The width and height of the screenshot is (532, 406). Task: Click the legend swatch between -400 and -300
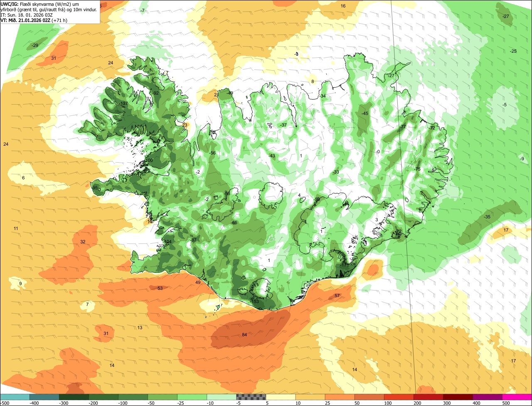tap(44, 397)
